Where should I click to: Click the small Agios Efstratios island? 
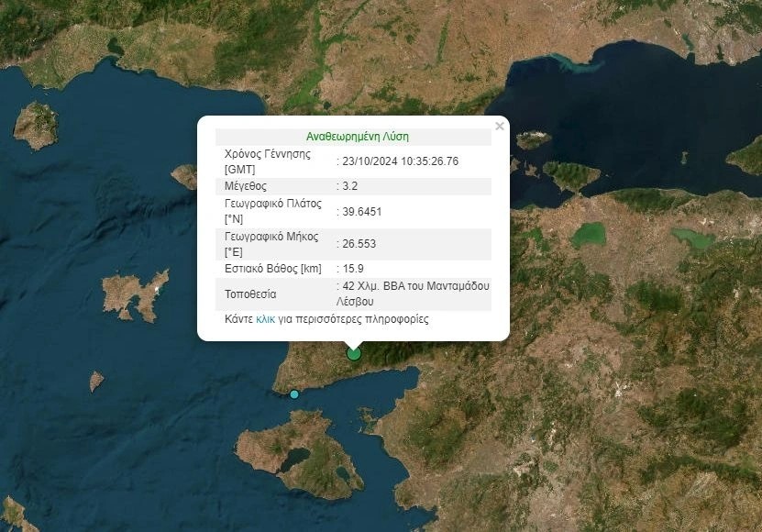click(95, 381)
